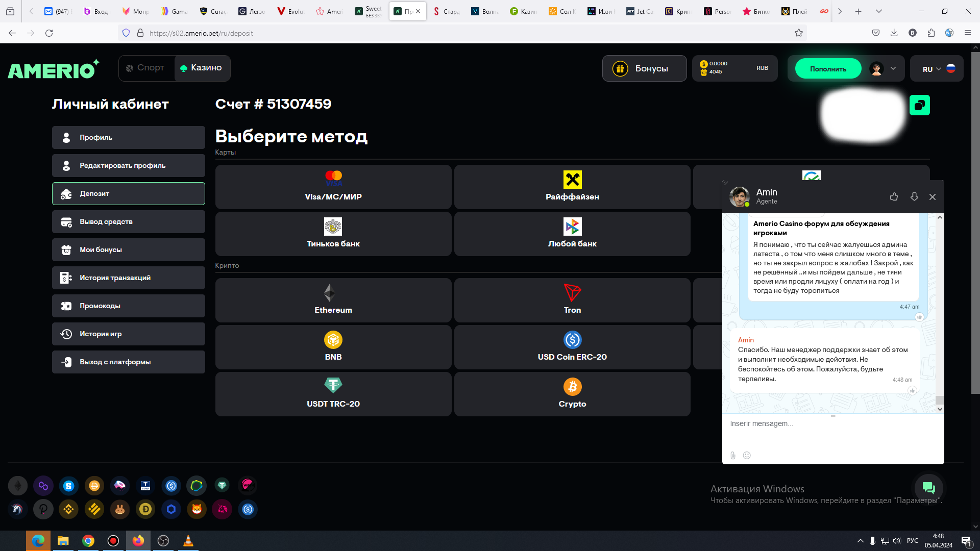The width and height of the screenshot is (980, 551).
Task: Switch to the Казино section
Action: pos(202,68)
